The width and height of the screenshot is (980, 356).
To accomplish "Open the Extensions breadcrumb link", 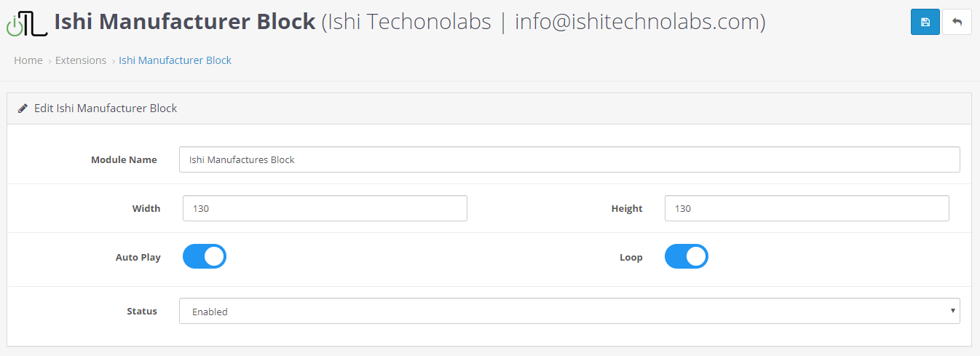I will pyautogui.click(x=81, y=60).
